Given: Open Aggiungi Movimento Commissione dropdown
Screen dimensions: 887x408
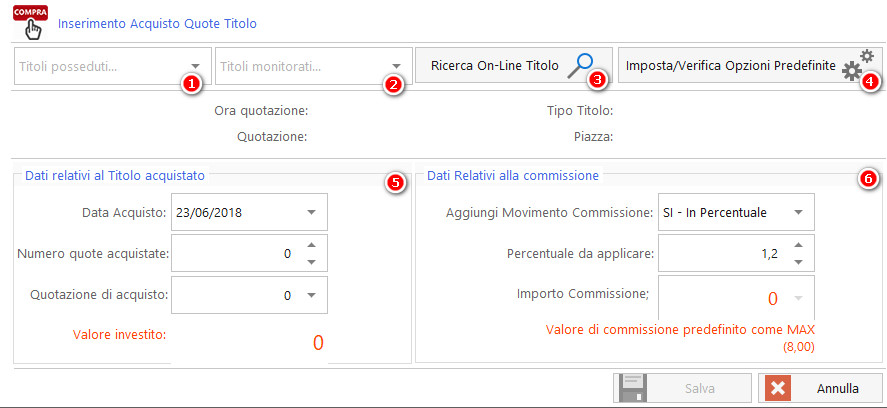Looking at the screenshot, I should point(798,213).
